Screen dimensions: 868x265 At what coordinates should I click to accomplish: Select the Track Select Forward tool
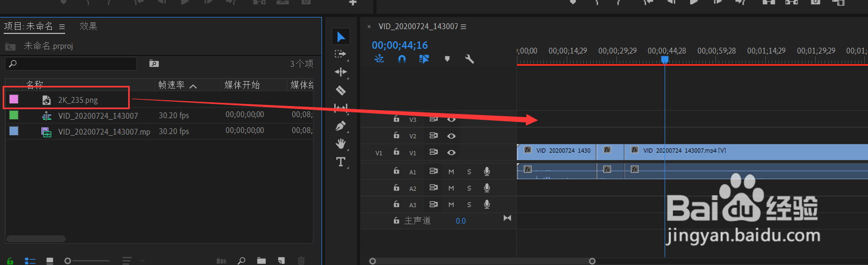(341, 54)
